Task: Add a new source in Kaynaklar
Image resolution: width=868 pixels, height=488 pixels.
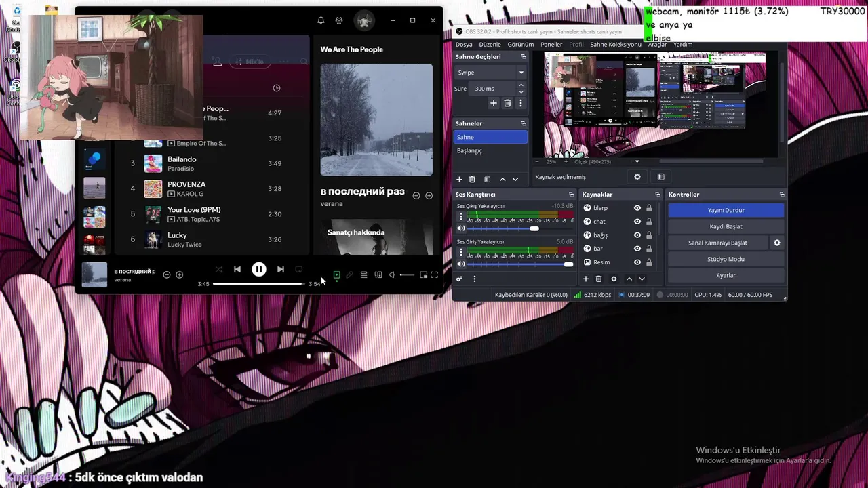Action: point(586,279)
